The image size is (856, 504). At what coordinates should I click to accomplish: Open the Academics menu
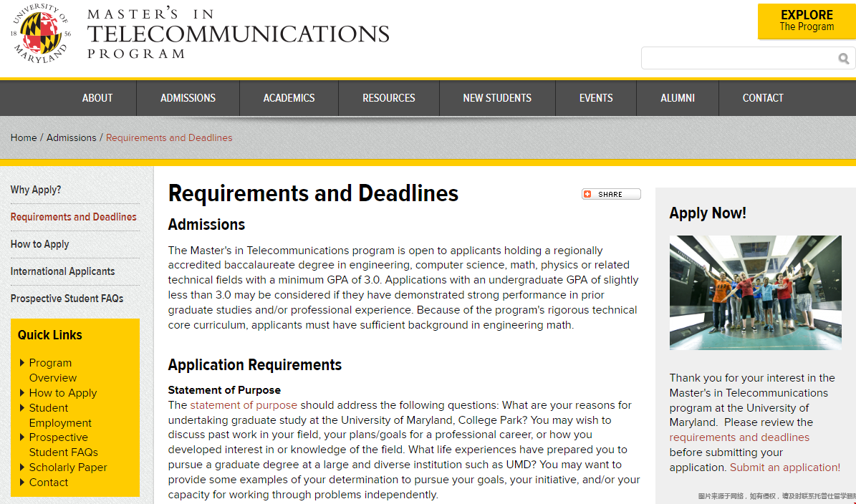(x=289, y=98)
